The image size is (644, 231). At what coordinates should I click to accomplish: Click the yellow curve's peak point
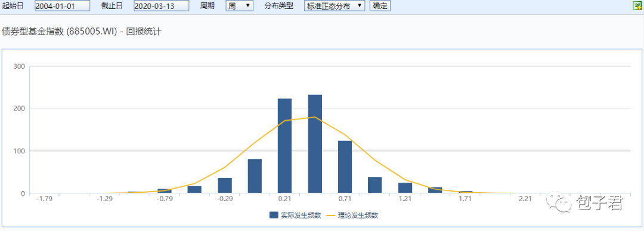click(315, 117)
